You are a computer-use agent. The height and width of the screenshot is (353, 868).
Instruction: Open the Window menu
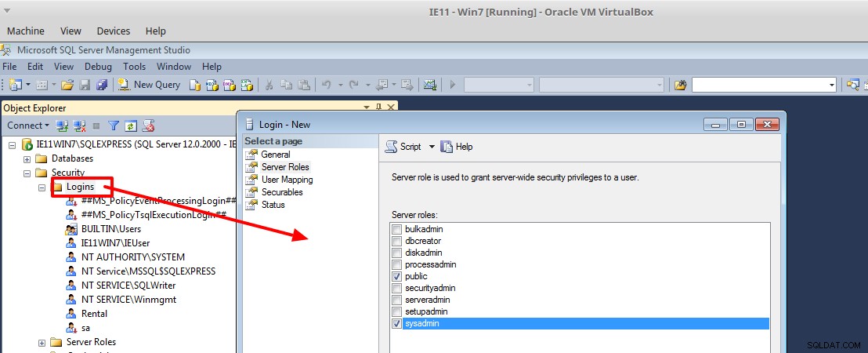[x=174, y=67]
